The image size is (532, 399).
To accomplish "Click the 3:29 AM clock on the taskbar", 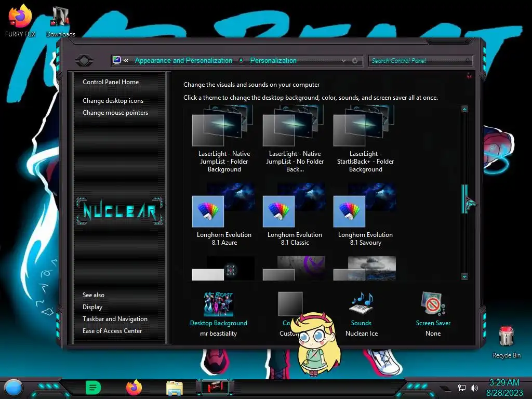I will point(504,383).
